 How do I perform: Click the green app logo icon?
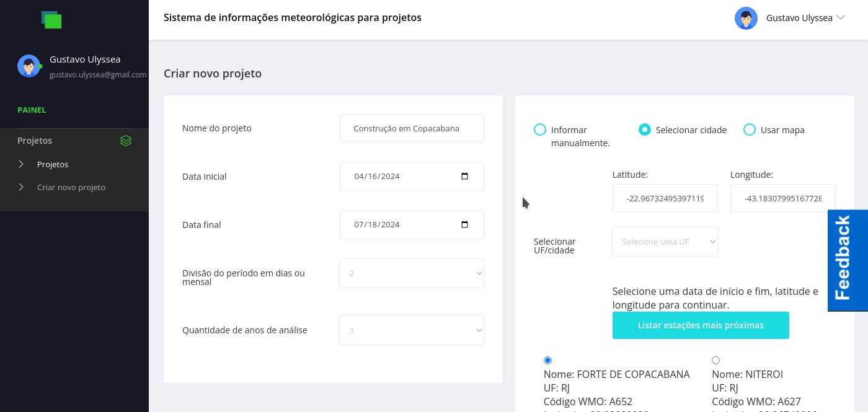click(51, 20)
